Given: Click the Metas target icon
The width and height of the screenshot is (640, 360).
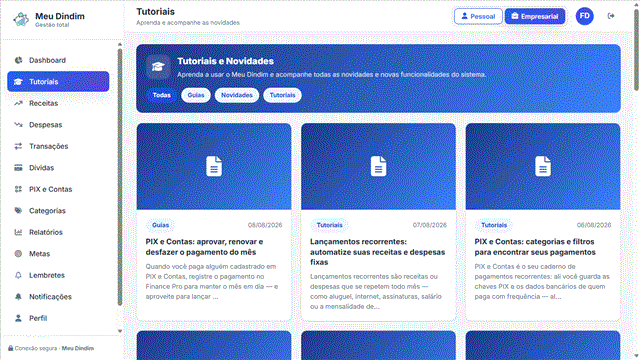Looking at the screenshot, I should coord(18,253).
